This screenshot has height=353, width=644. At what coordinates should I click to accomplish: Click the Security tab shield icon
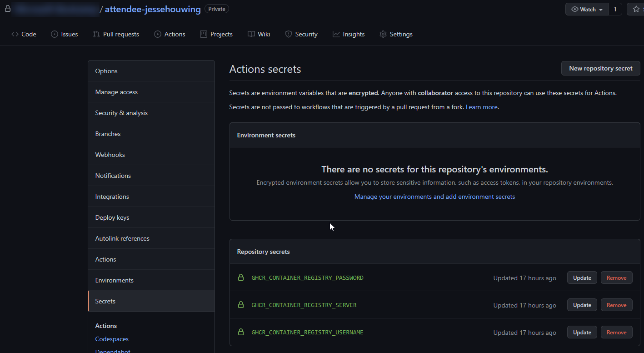click(289, 34)
